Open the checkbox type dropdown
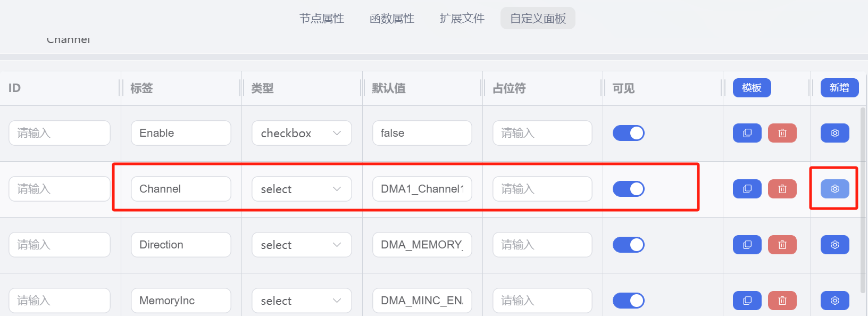868x316 pixels. point(302,133)
